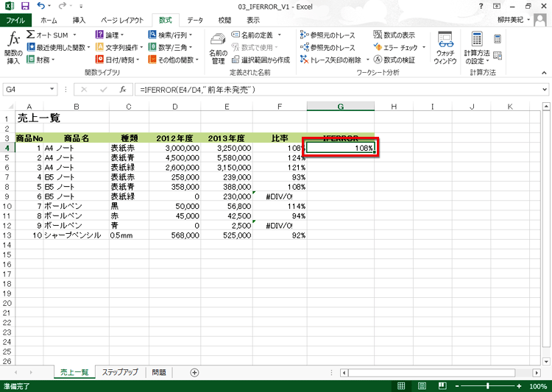Click the Save icon in quick access toolbar
This screenshot has width=552, height=392.
point(25,6)
